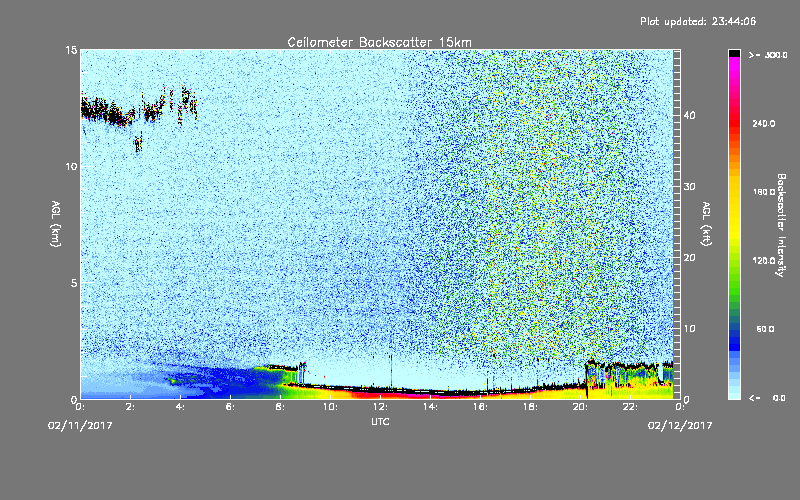Click the high cloud layer near 12 km
Image resolution: width=800 pixels, height=500 pixels.
coord(138,110)
